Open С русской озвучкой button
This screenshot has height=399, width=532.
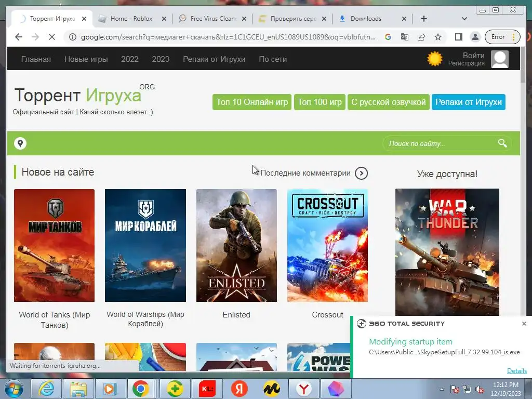pyautogui.click(x=389, y=102)
